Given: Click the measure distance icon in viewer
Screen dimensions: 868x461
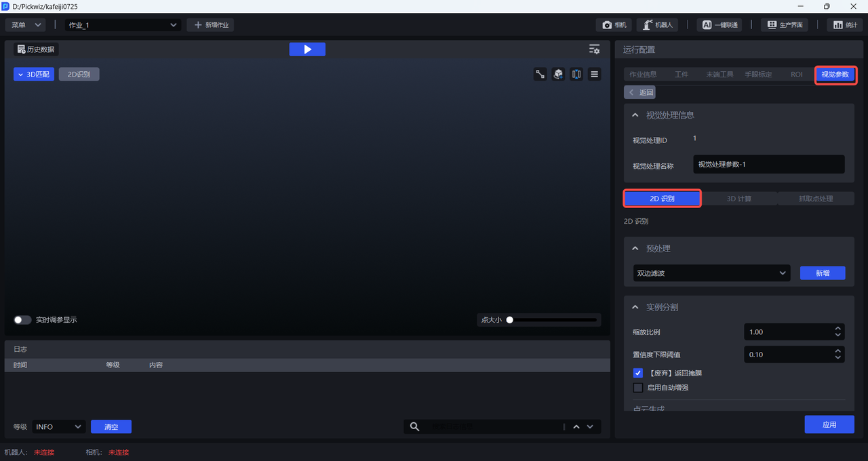Looking at the screenshot, I should (540, 75).
